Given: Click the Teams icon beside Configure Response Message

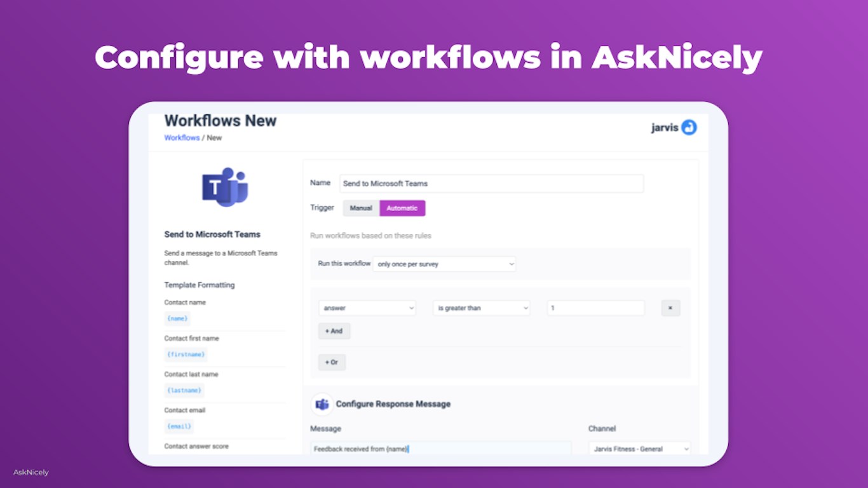Looking at the screenshot, I should pos(322,404).
